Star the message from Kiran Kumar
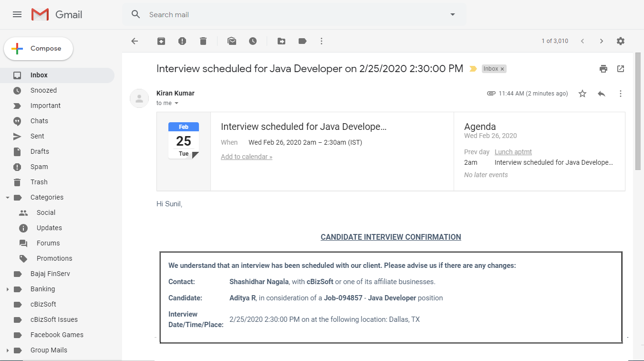 [x=582, y=94]
